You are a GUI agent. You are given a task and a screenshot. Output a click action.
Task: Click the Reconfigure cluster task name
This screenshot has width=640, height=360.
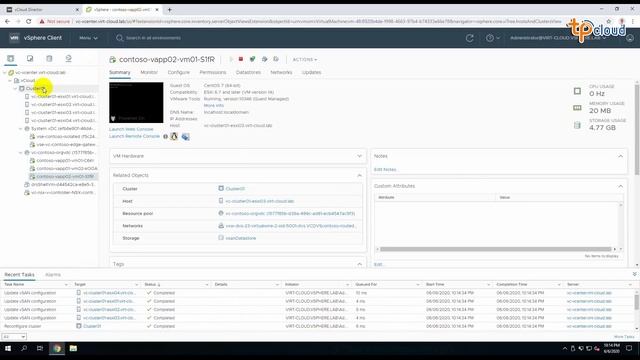point(22,326)
